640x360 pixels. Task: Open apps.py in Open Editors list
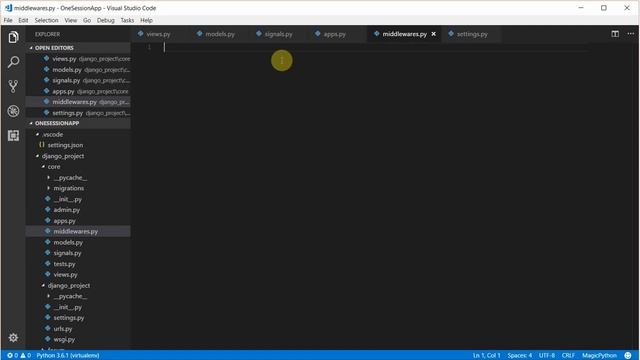(78, 91)
